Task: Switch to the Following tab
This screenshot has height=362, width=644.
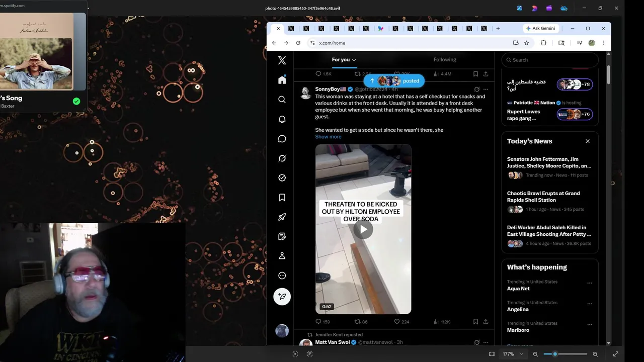Action: [445, 59]
